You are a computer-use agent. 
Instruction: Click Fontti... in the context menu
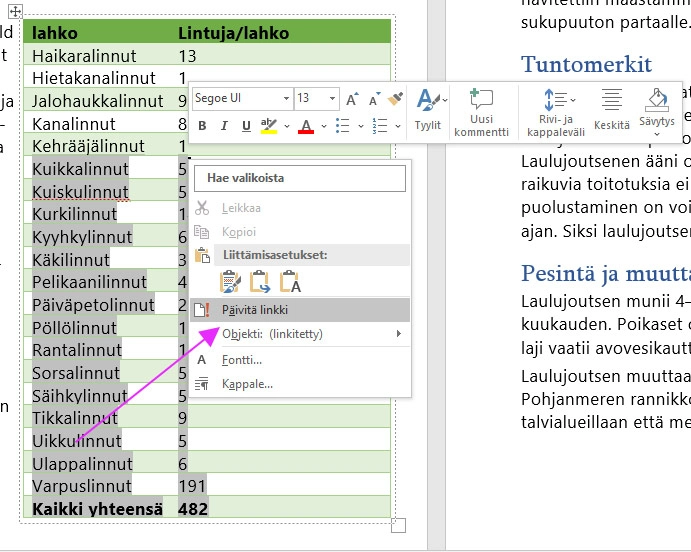tap(242, 359)
